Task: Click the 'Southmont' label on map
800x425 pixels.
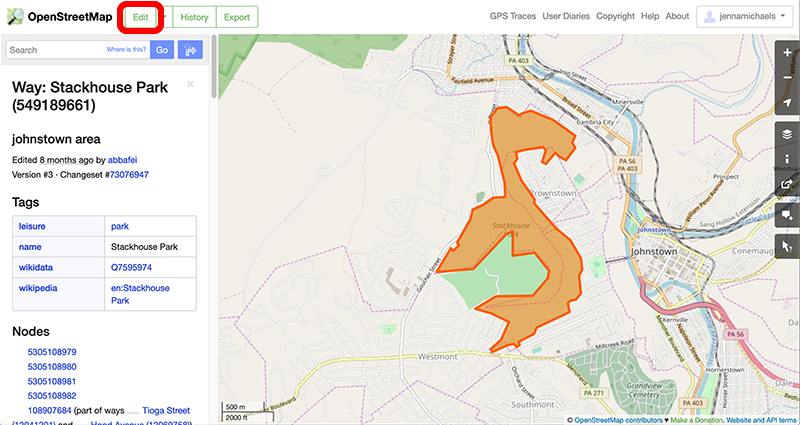Action: click(x=533, y=405)
